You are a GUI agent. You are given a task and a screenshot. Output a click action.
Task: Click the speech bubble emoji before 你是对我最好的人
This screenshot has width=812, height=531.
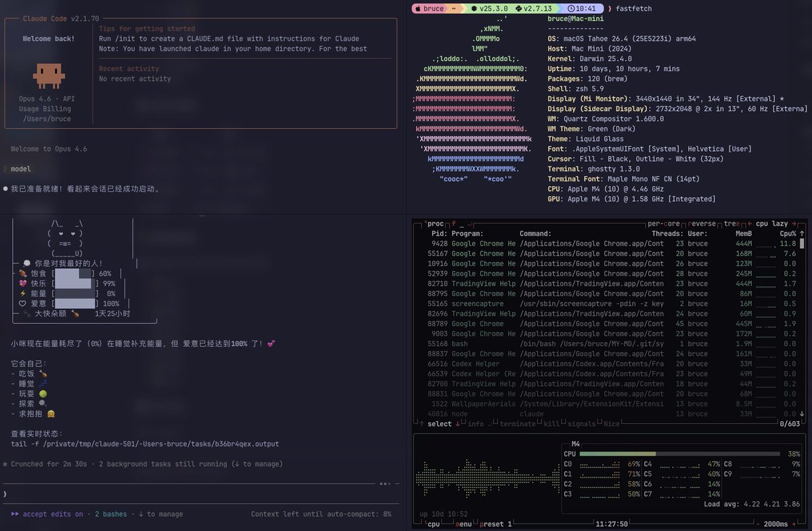26,263
